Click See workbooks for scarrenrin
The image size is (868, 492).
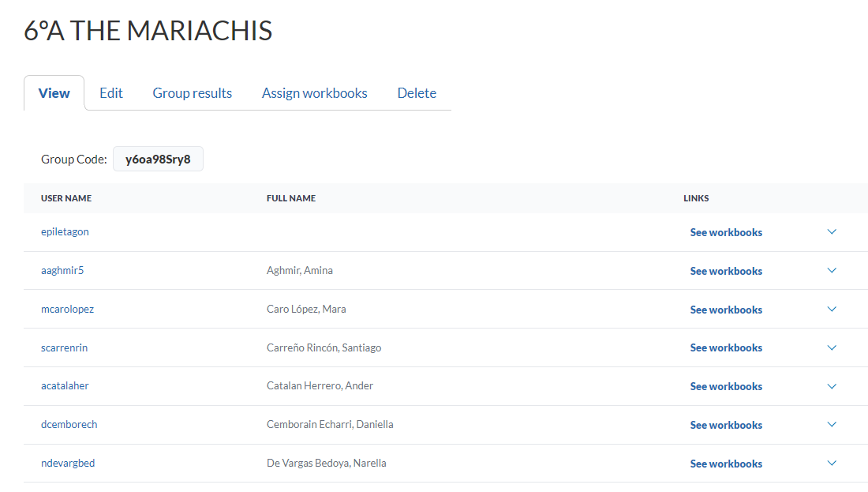tap(726, 347)
